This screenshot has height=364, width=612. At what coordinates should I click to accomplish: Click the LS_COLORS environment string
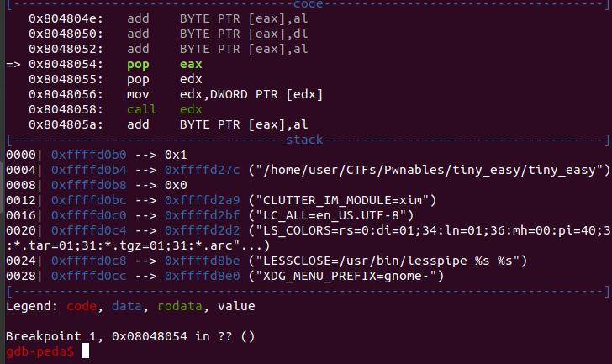[x=429, y=231]
